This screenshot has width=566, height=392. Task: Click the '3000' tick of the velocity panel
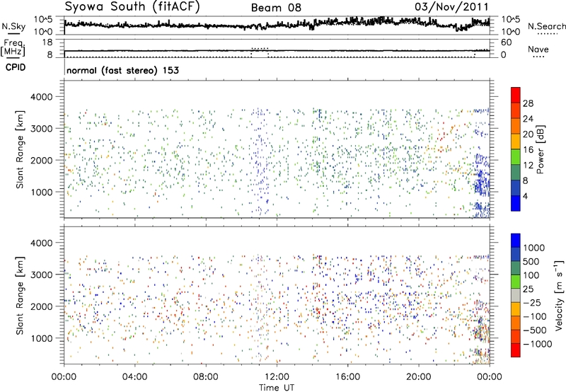[41, 275]
